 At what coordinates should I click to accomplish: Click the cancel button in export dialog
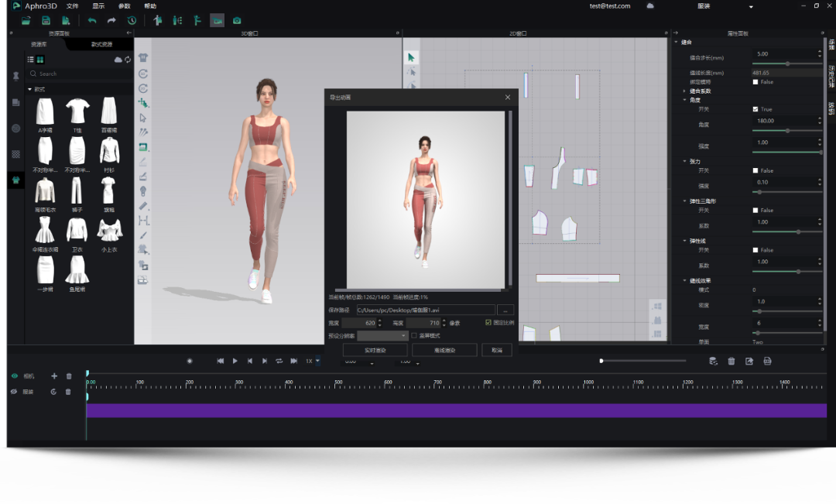click(x=497, y=350)
